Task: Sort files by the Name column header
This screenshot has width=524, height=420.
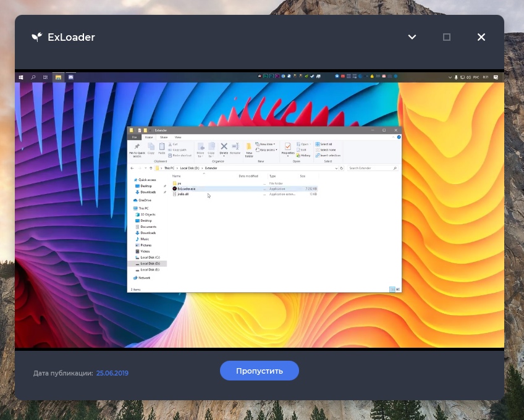Action: click(x=177, y=176)
